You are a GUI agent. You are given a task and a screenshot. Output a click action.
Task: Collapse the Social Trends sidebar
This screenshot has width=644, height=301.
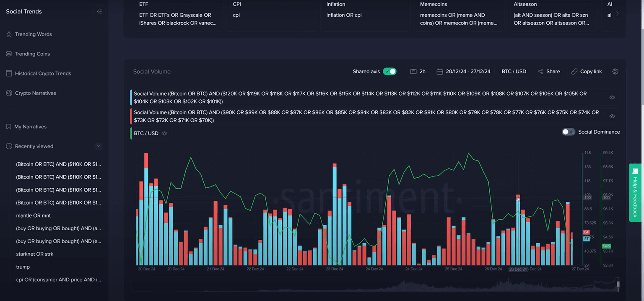point(99,11)
